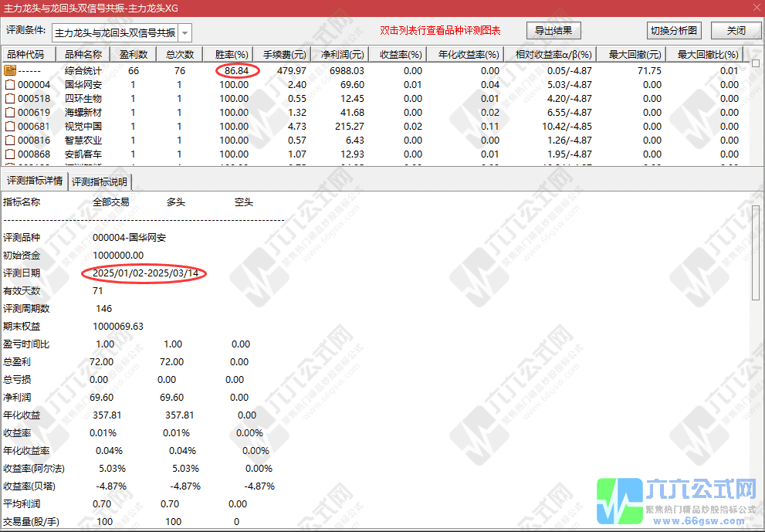Select the 评测条件 combo box text
The width and height of the screenshot is (765, 532).
(114, 32)
